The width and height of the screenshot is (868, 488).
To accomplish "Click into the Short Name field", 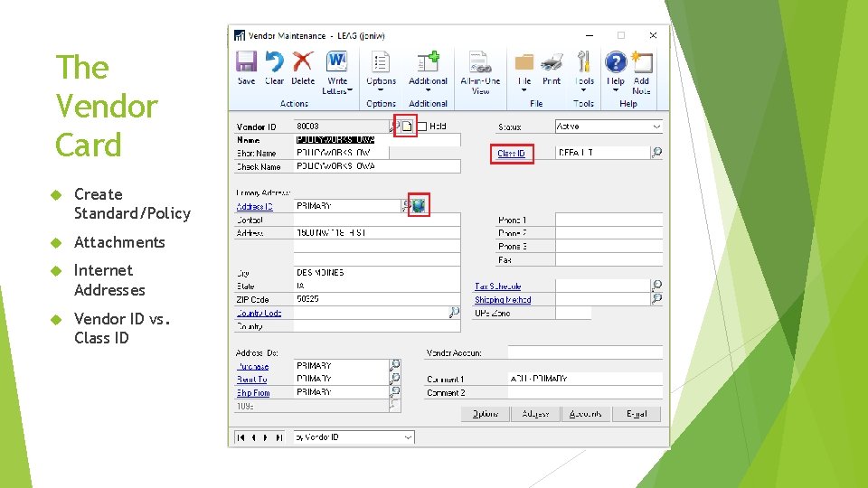I will tap(341, 153).
